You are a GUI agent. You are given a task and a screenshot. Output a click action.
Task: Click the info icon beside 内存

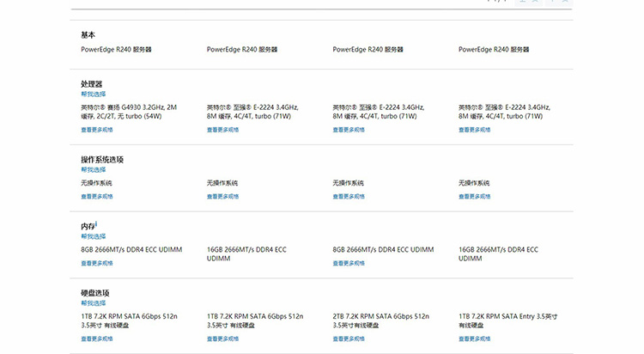[96, 224]
